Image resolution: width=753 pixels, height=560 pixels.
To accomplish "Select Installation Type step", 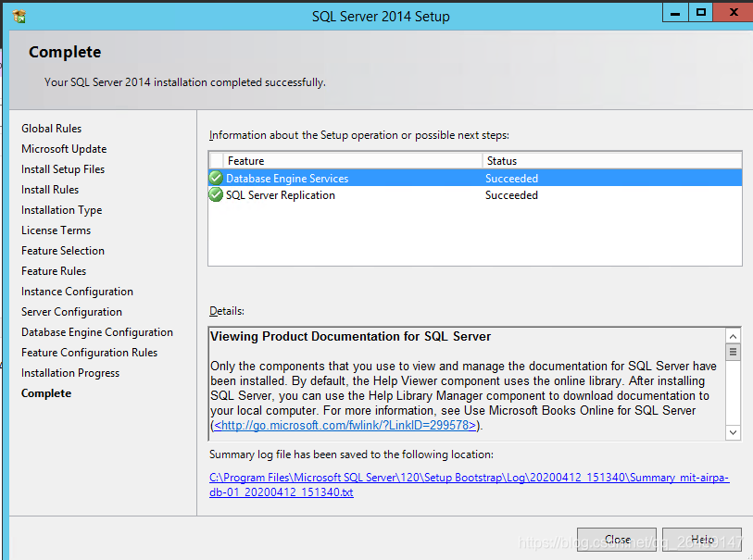I will (61, 210).
